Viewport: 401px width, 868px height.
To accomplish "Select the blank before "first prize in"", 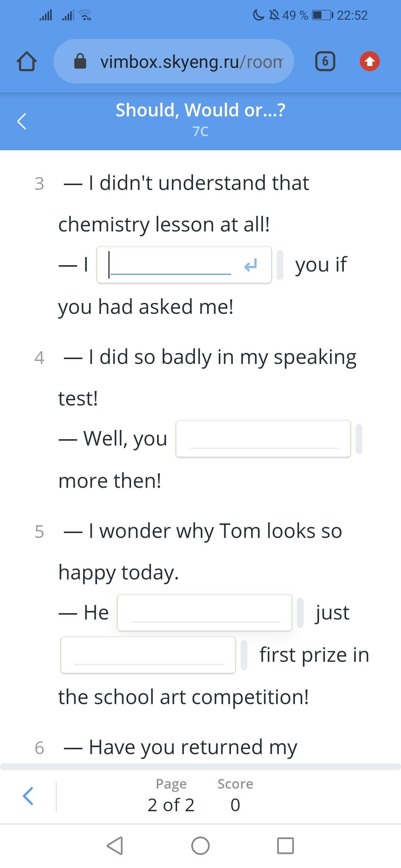I will (148, 655).
